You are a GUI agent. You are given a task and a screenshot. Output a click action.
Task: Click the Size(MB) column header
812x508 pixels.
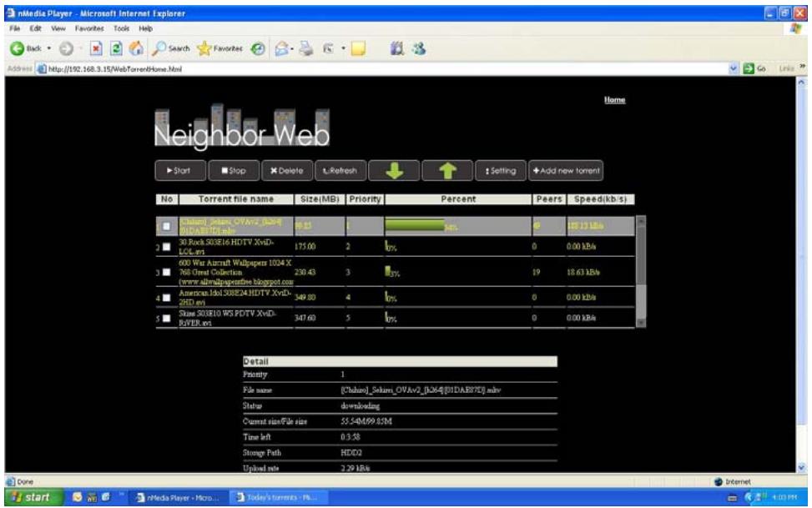pyautogui.click(x=320, y=199)
